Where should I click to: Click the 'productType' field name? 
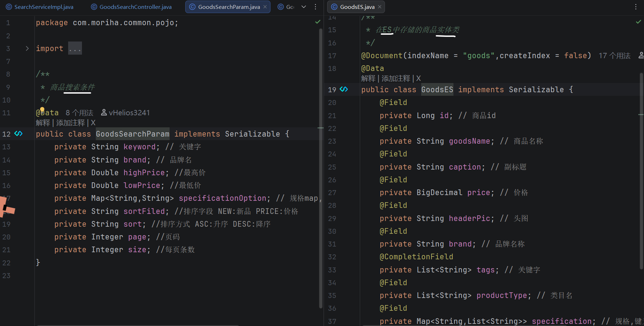click(x=502, y=295)
